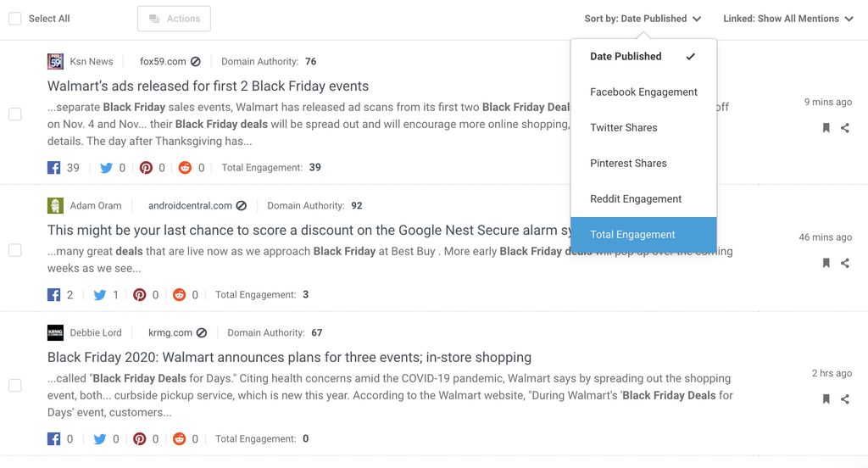Bookmark the Black Friday 2020 article
This screenshot has height=468, width=868.
coord(826,399)
